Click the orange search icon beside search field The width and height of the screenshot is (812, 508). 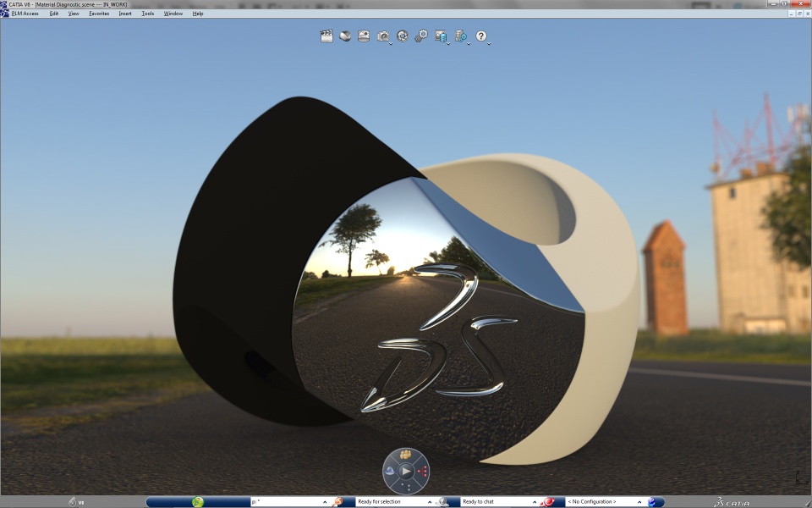coord(337,502)
